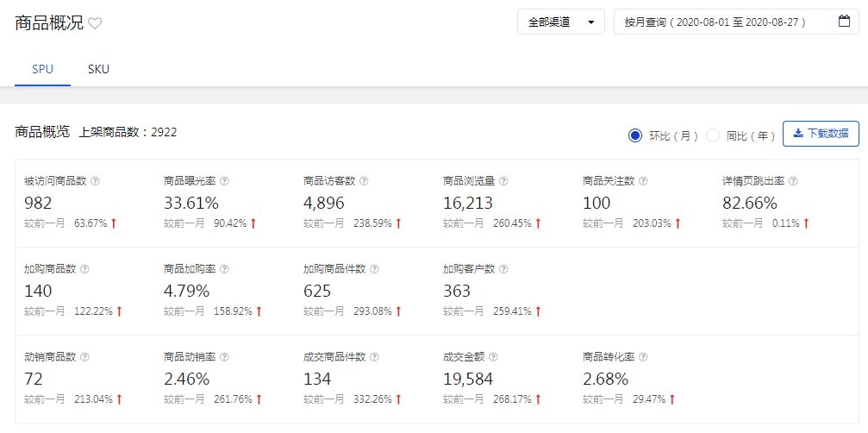Open the 全部渠道 channel dropdown
The image size is (868, 433).
pyautogui.click(x=561, y=22)
